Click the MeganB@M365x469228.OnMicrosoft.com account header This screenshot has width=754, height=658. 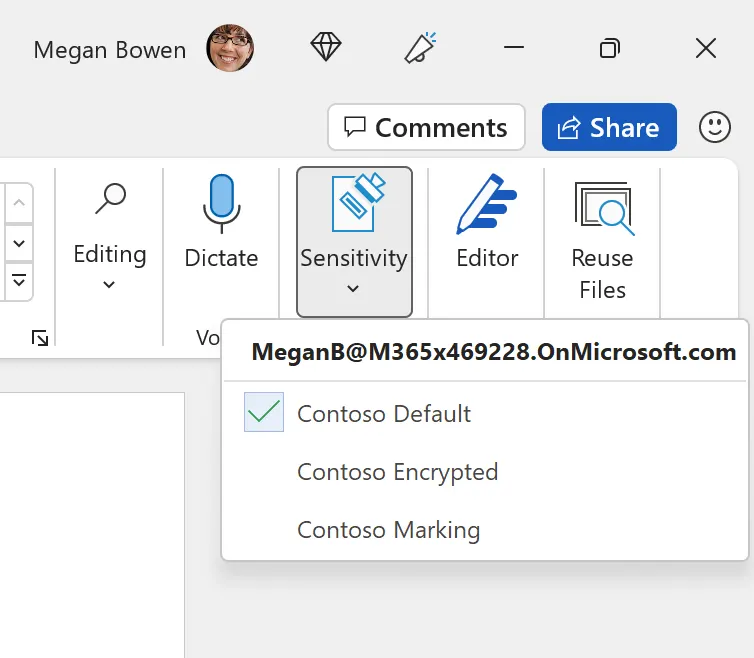point(493,352)
